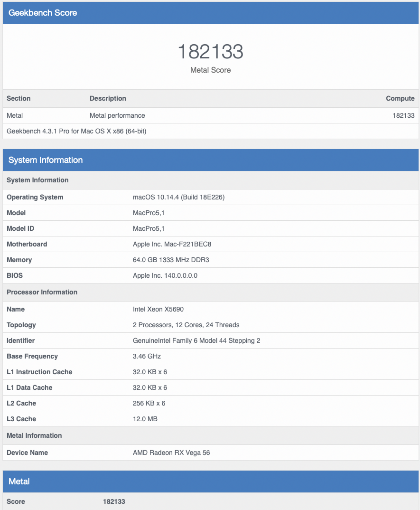Select '2 Processors, 12 Cores, 24 Threads'
The height and width of the screenshot is (510, 420).
tap(186, 325)
